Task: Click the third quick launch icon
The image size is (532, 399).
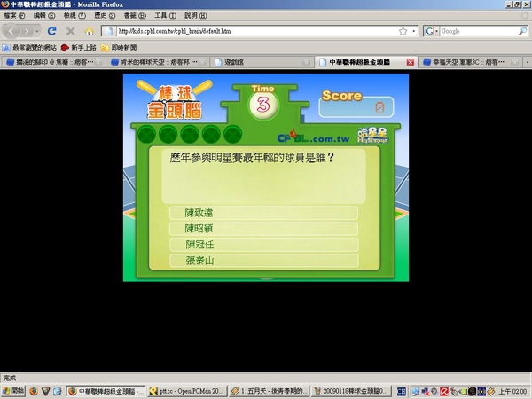Action: tap(57, 392)
